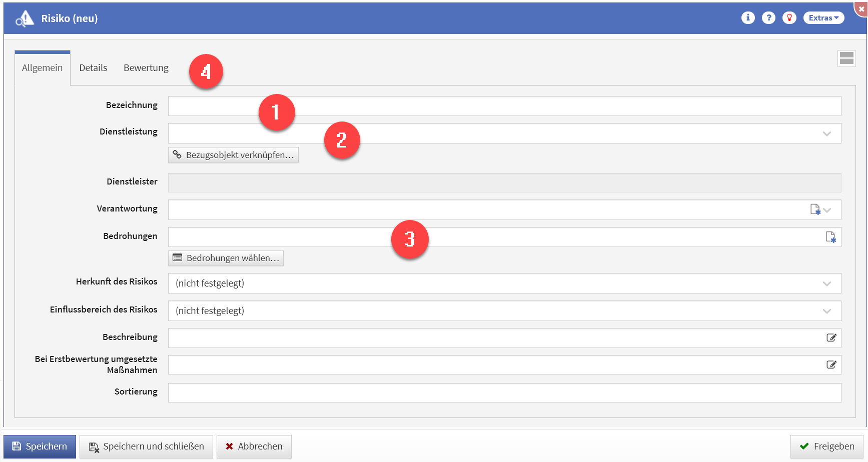Click new-entry icon in Bedrohungen field
868x462 pixels.
click(830, 237)
